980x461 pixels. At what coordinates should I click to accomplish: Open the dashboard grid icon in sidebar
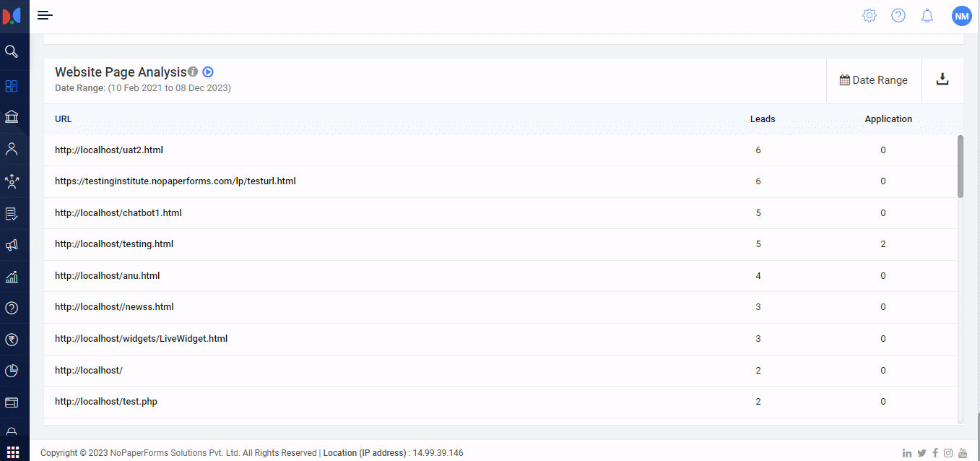click(12, 86)
